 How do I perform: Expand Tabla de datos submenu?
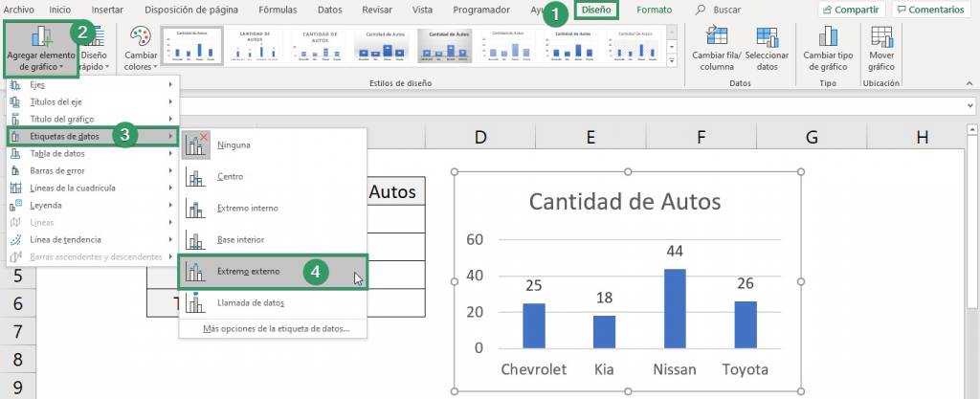coord(93,154)
